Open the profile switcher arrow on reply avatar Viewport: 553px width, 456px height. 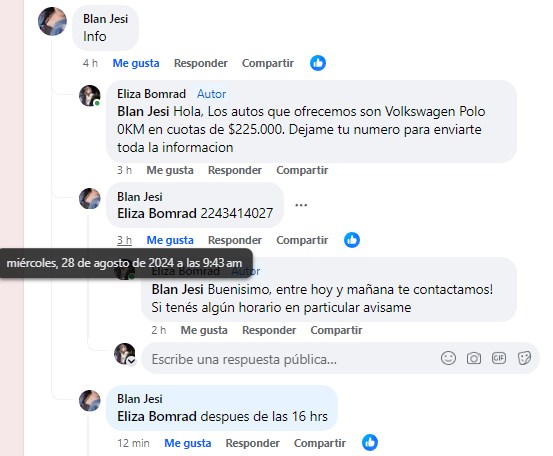tap(132, 361)
